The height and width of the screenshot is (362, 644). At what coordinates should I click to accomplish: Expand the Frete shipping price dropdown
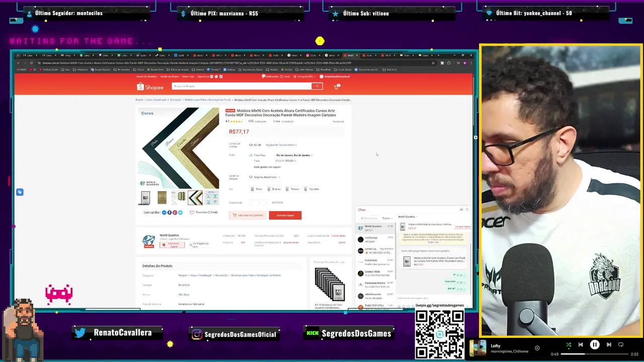286,161
